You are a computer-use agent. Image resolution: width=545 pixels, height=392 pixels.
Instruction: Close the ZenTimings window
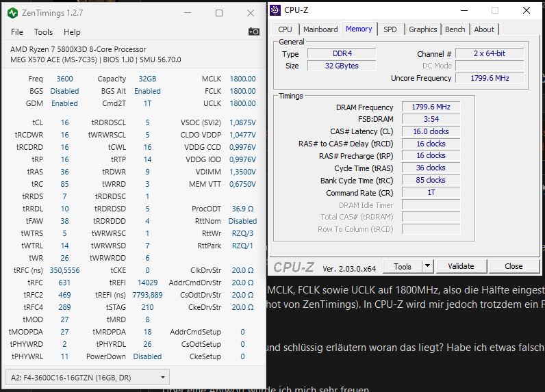251,13
